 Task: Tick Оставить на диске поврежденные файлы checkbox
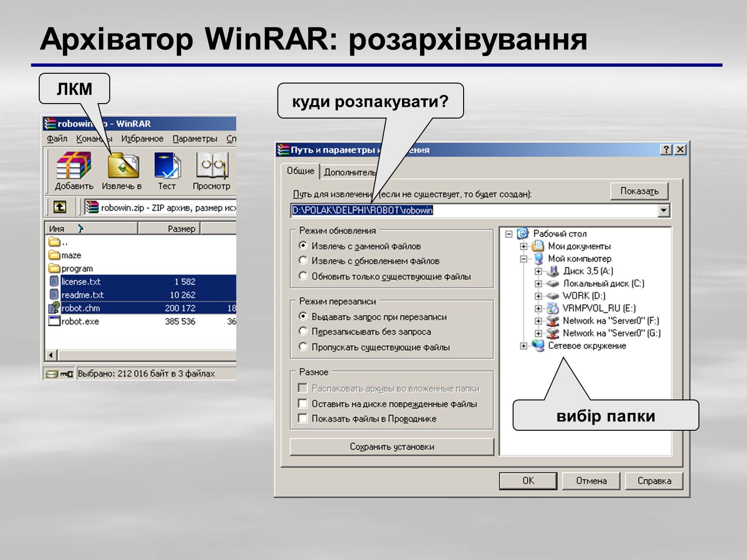pos(303,403)
